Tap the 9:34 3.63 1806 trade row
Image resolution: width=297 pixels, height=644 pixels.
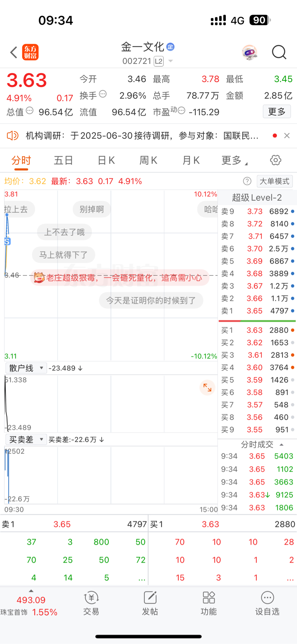(x=257, y=507)
